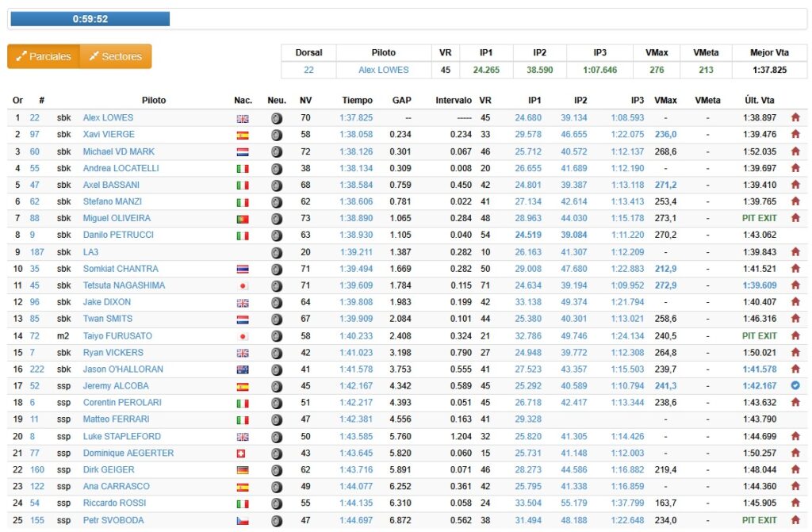Image resolution: width=812 pixels, height=532 pixels.
Task: Click the PIT EXIT status for Miguel OLIVEIRA
Action: [759, 218]
